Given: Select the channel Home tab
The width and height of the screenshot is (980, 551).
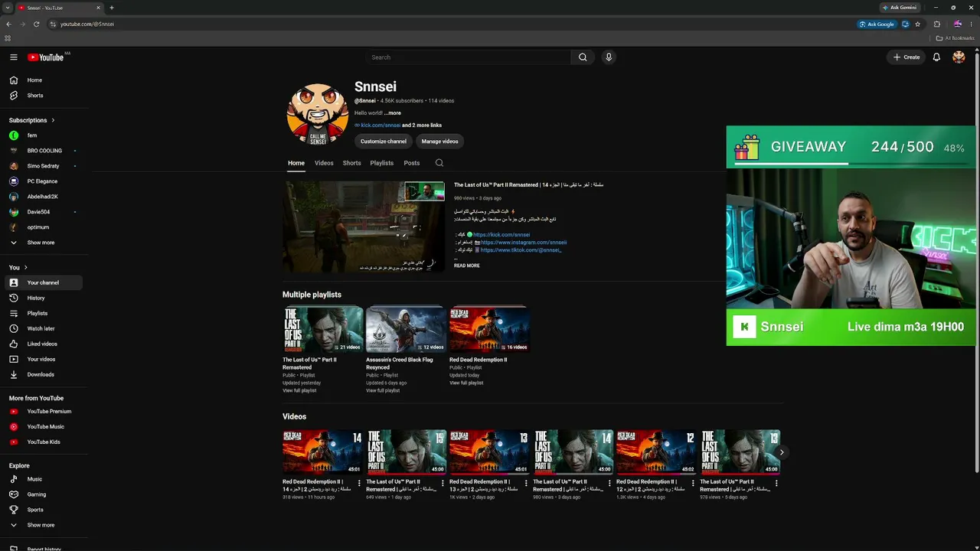Looking at the screenshot, I should pyautogui.click(x=296, y=163).
